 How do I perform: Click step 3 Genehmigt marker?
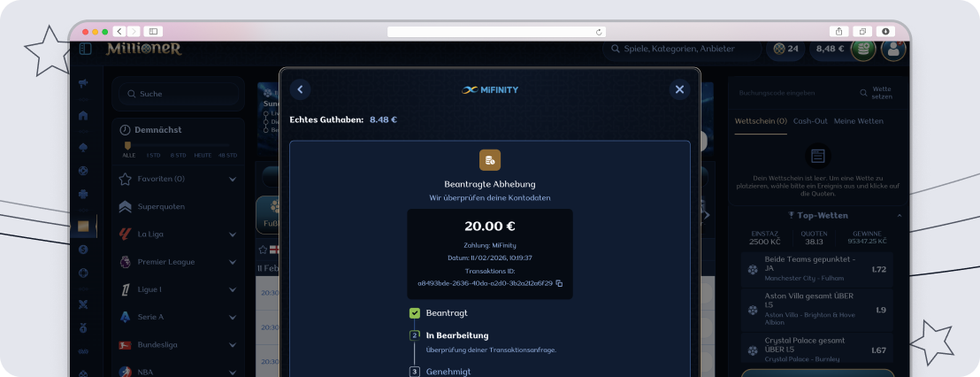click(414, 372)
